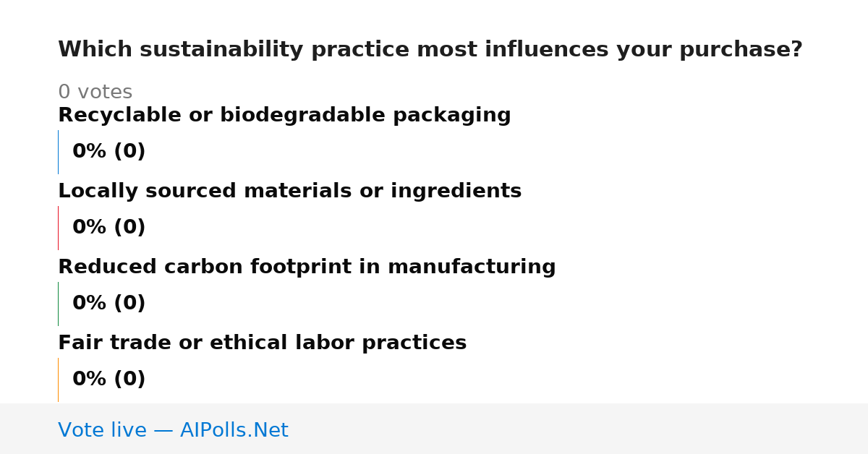Screen dimensions: 868x454
Task: Click the gray footer bar
Action: (x=434, y=429)
